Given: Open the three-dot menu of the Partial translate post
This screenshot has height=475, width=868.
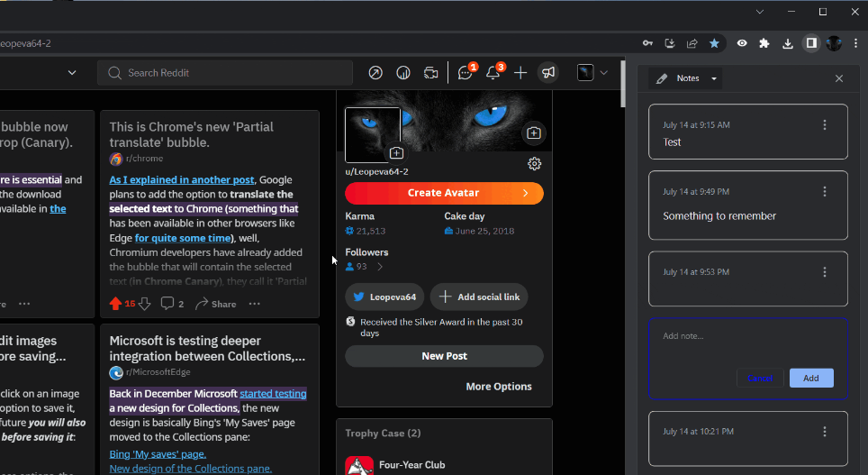Looking at the screenshot, I should pyautogui.click(x=255, y=304).
